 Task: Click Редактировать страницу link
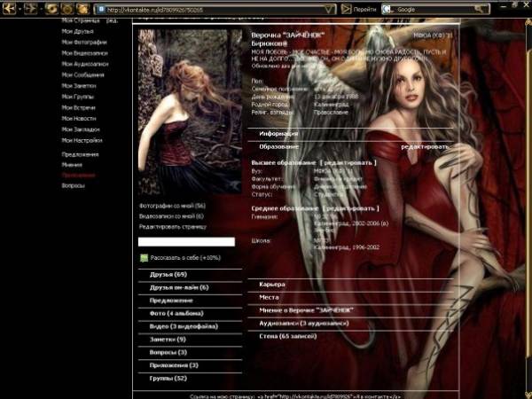[x=173, y=227]
